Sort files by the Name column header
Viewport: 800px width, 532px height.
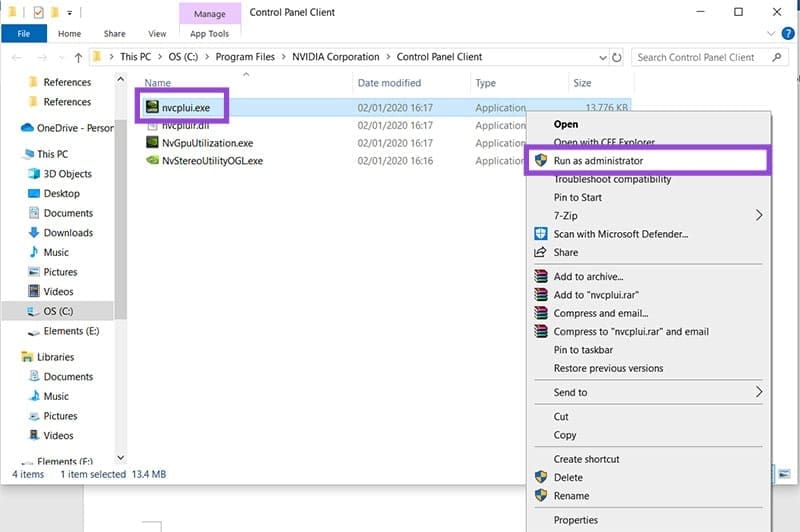[x=158, y=83]
